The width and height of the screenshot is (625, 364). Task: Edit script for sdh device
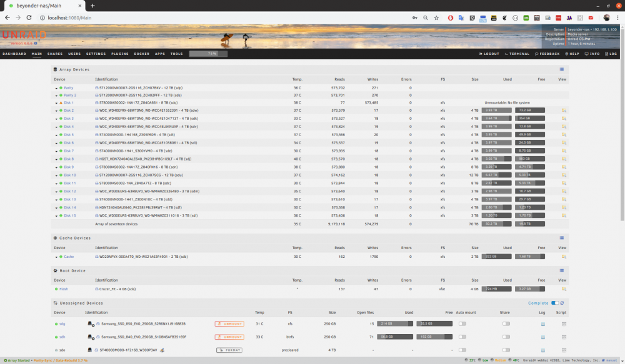pyautogui.click(x=564, y=337)
